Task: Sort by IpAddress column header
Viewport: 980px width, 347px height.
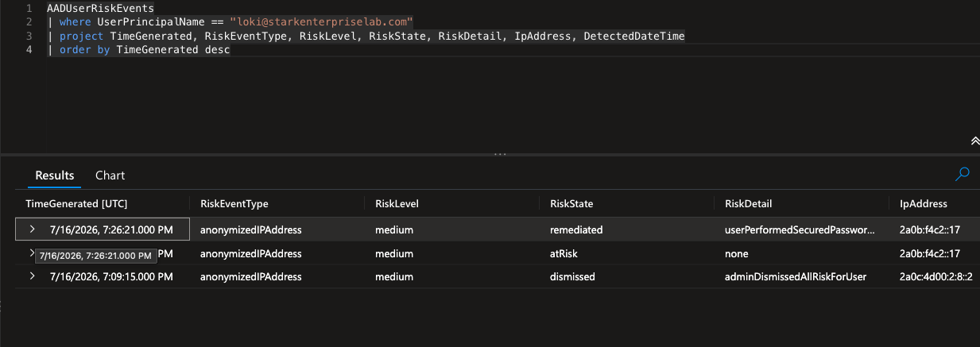Action: pyautogui.click(x=923, y=204)
